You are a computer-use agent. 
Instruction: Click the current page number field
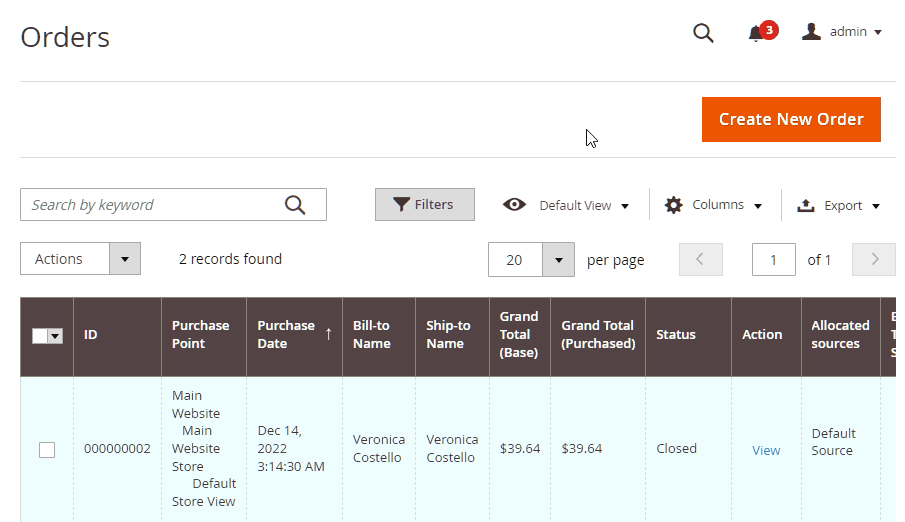(x=773, y=260)
